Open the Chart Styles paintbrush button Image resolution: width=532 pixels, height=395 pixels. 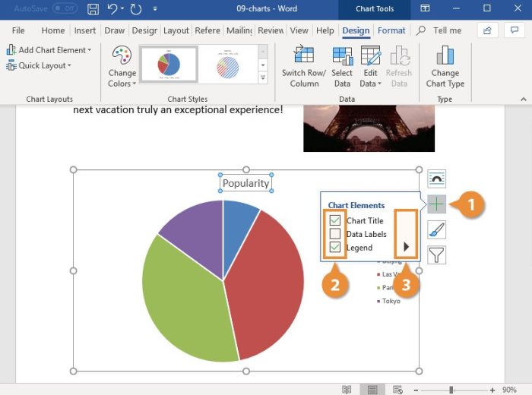pyautogui.click(x=437, y=229)
